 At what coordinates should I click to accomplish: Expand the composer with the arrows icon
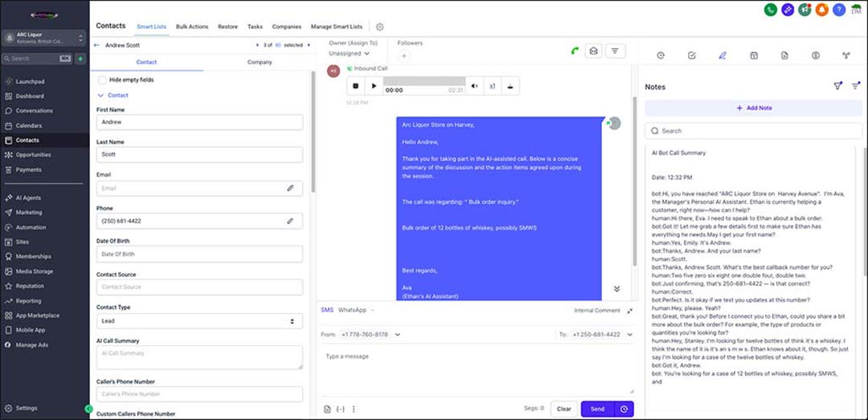pos(630,311)
